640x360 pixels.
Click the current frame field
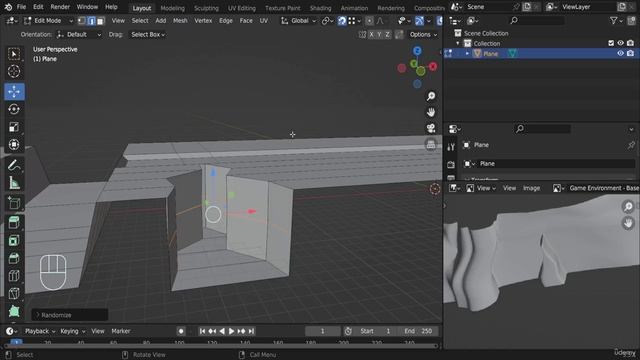(322, 331)
